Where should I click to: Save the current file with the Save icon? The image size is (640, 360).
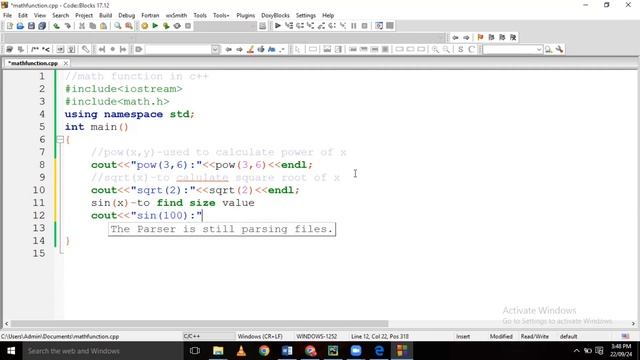31,26
